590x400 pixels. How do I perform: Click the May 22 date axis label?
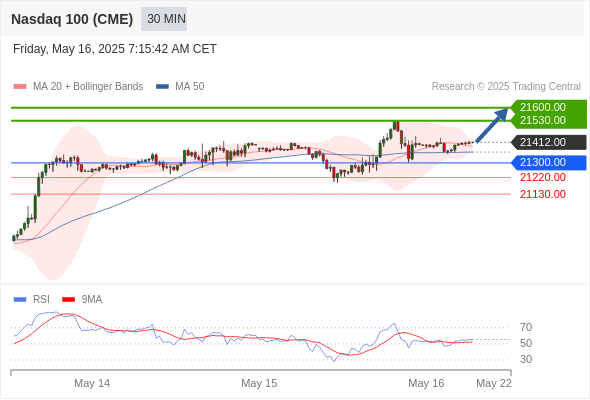tap(494, 383)
